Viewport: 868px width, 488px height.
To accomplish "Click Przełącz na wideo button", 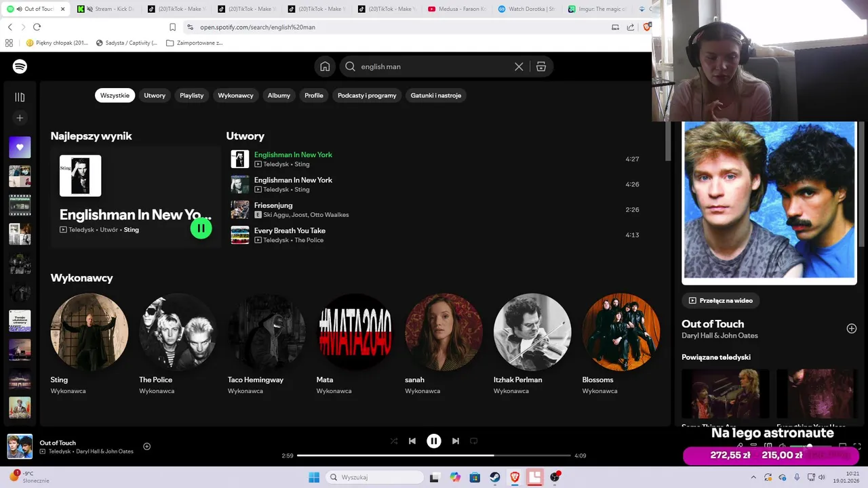I will coord(721,300).
